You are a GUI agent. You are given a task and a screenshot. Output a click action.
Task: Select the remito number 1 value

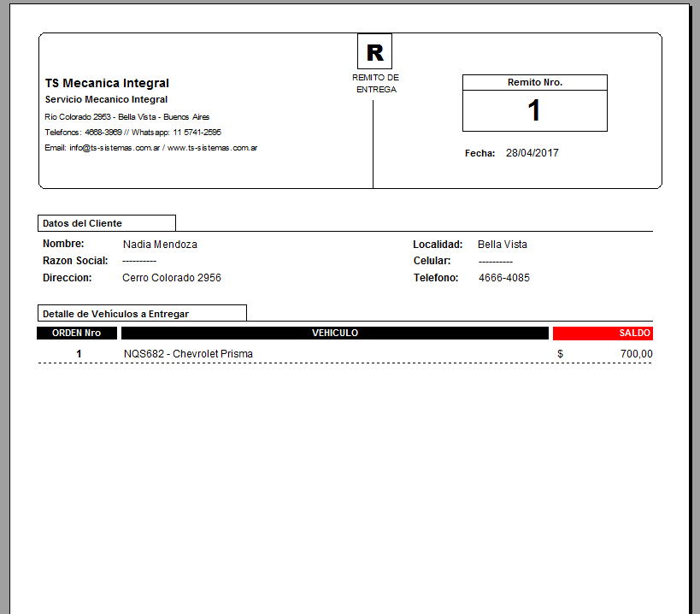534,110
